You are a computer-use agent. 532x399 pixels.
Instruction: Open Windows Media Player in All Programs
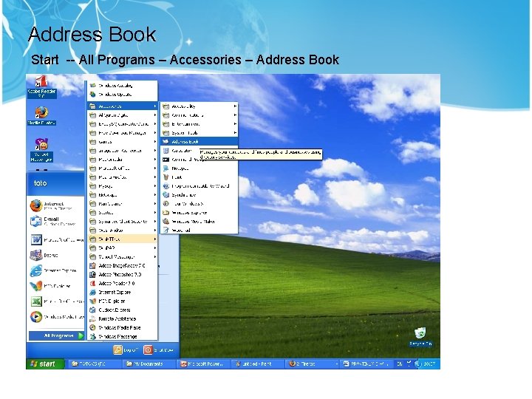[122, 328]
